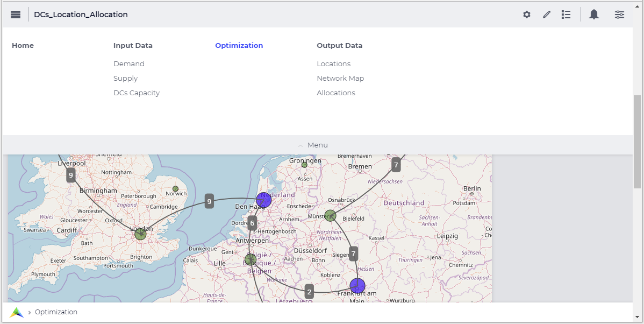The image size is (644, 324).
Task: Click the green Groningen map node
Action: 304,165
